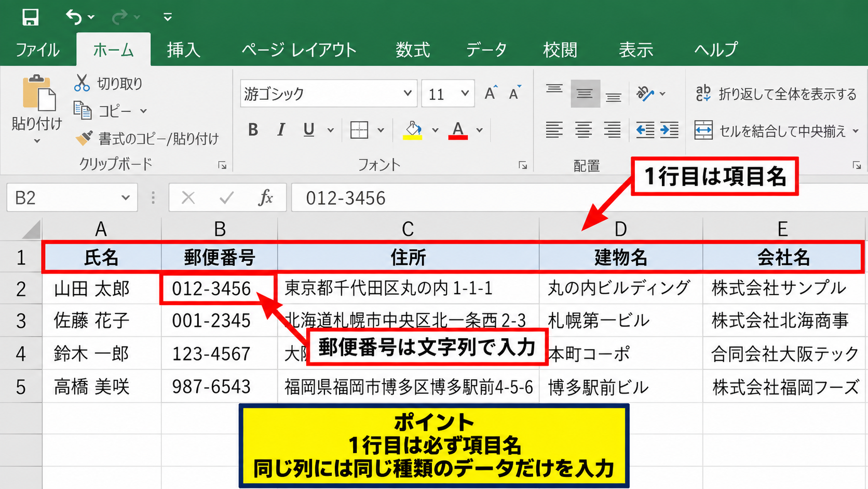Open the font size dropdown showing 11
Image resolution: width=868 pixels, height=489 pixels.
[x=465, y=94]
